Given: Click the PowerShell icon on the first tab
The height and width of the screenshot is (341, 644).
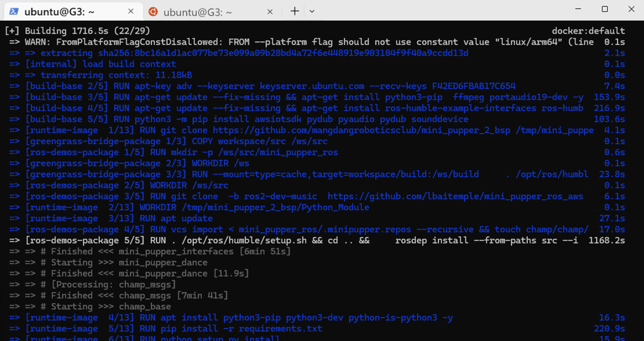Looking at the screenshot, I should [x=14, y=11].
